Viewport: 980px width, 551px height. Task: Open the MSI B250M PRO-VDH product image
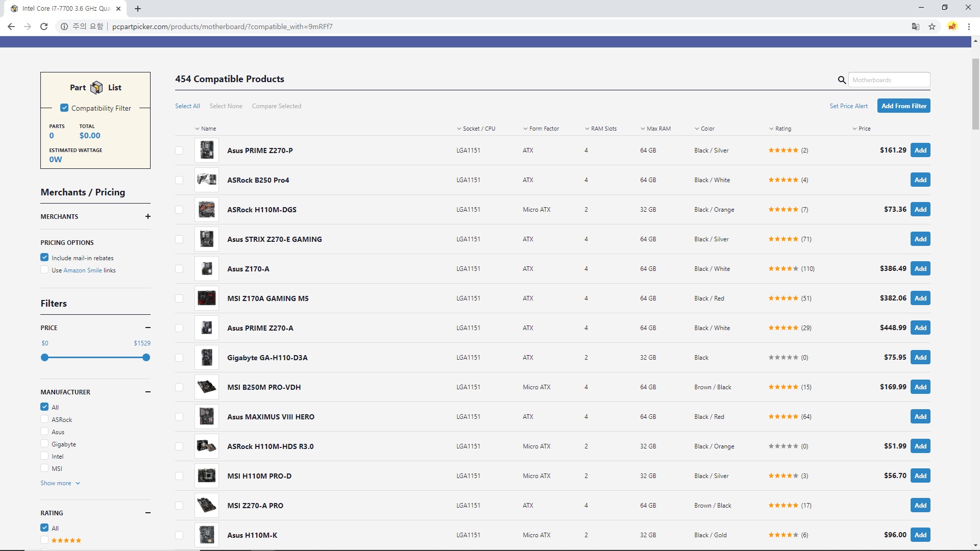[x=207, y=387]
